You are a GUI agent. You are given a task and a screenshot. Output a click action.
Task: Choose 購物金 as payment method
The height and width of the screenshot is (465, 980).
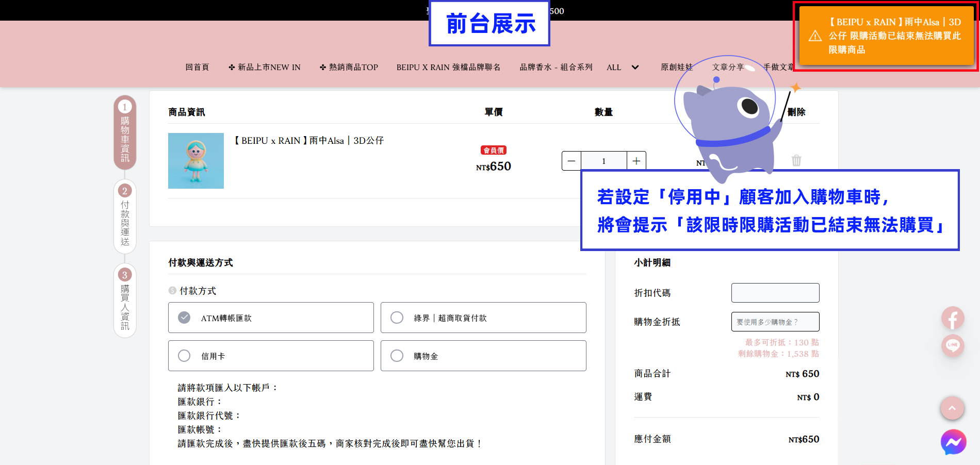[x=483, y=356]
